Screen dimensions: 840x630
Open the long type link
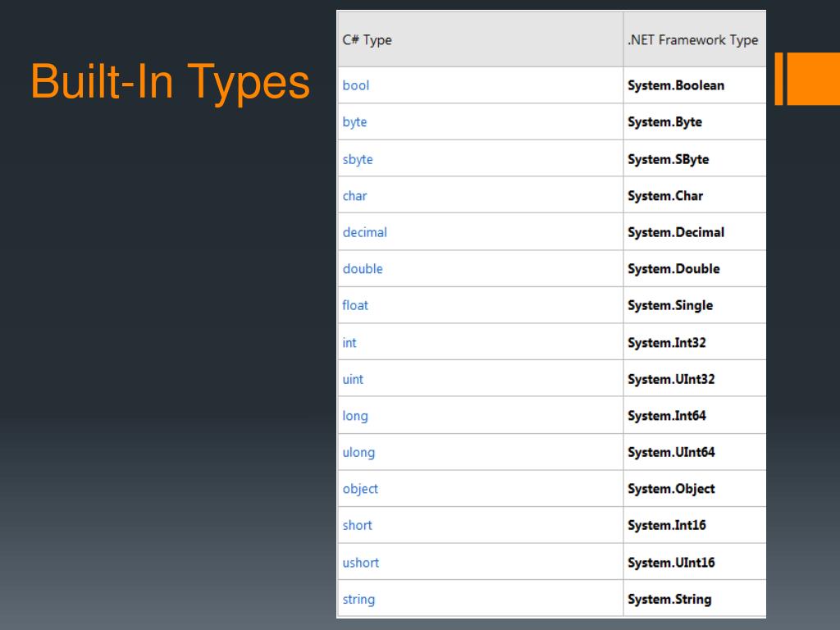point(355,416)
